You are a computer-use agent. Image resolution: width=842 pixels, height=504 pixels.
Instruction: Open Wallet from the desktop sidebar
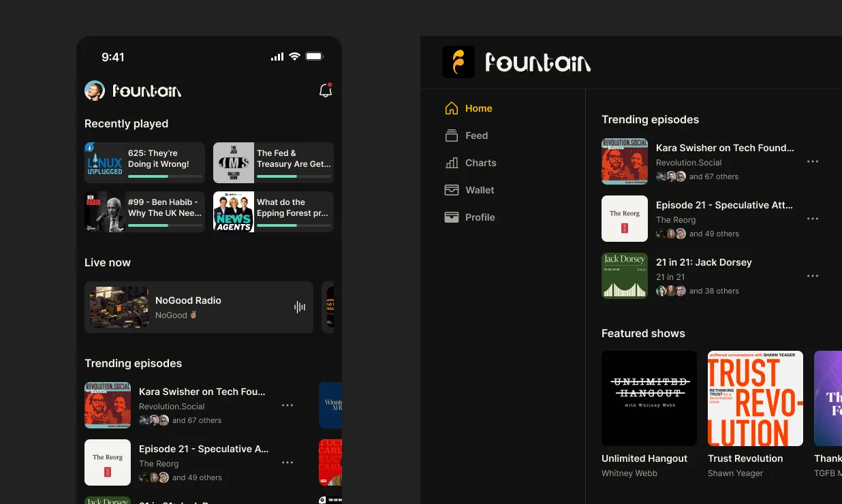469,190
